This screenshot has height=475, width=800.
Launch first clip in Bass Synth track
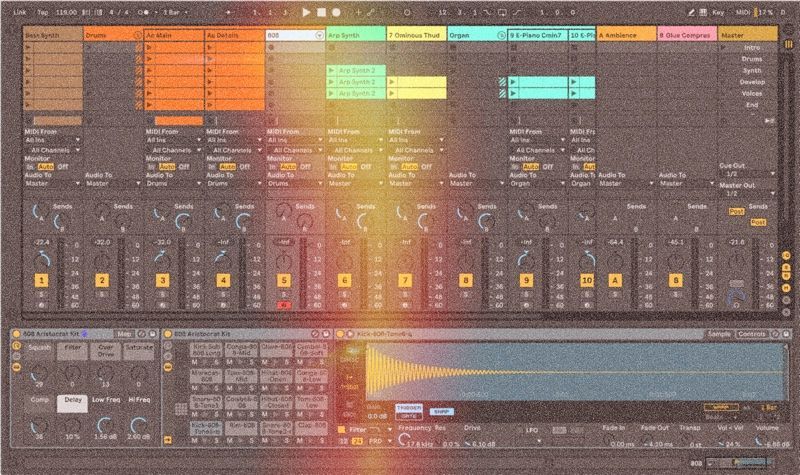click(x=28, y=47)
